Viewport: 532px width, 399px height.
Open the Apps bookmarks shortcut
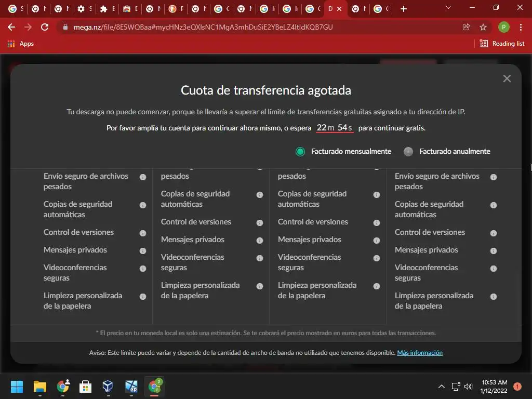point(20,44)
